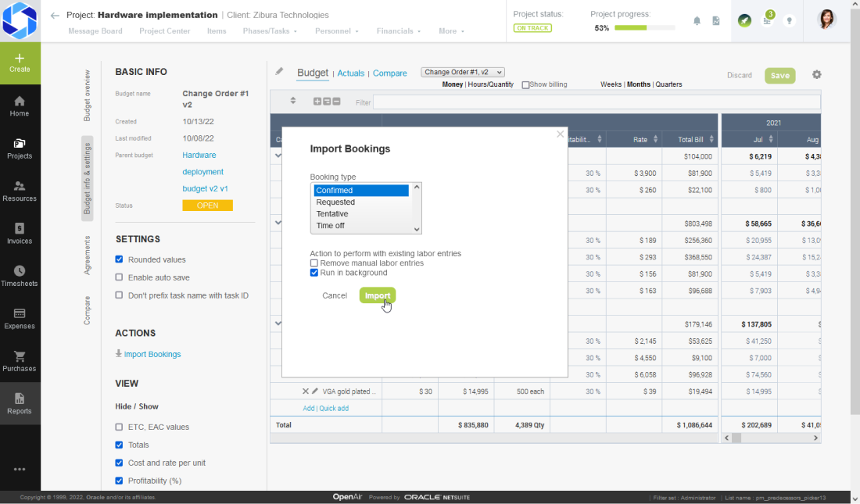860x504 pixels.
Task: Uncheck Run in background
Action: coord(314,271)
